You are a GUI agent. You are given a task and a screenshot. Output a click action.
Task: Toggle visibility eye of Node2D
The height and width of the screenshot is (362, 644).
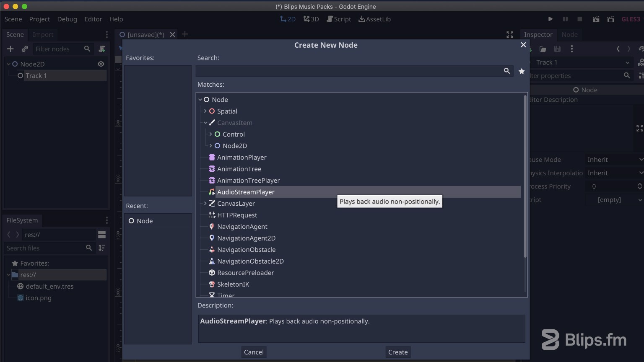tap(101, 64)
